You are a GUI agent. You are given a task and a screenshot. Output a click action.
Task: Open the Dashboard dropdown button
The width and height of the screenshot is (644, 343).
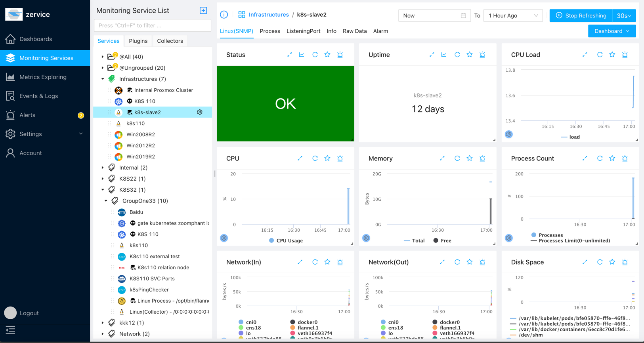point(612,31)
